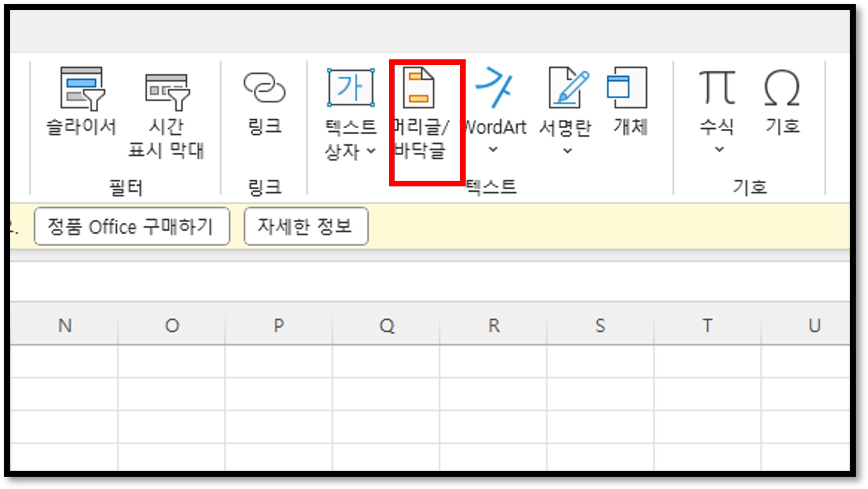Expand the WordArt dropdown arrow
The image size is (868, 489).
pyautogui.click(x=493, y=150)
